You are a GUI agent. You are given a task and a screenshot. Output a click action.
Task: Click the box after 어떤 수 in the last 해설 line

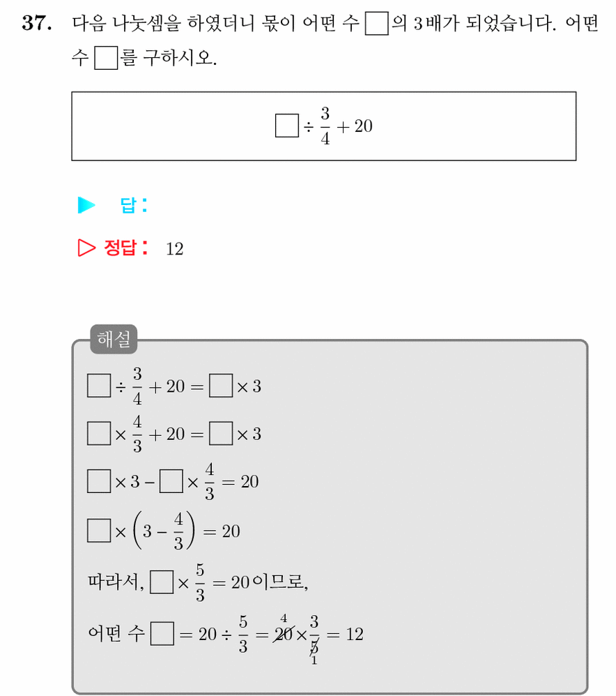pyautogui.click(x=162, y=633)
